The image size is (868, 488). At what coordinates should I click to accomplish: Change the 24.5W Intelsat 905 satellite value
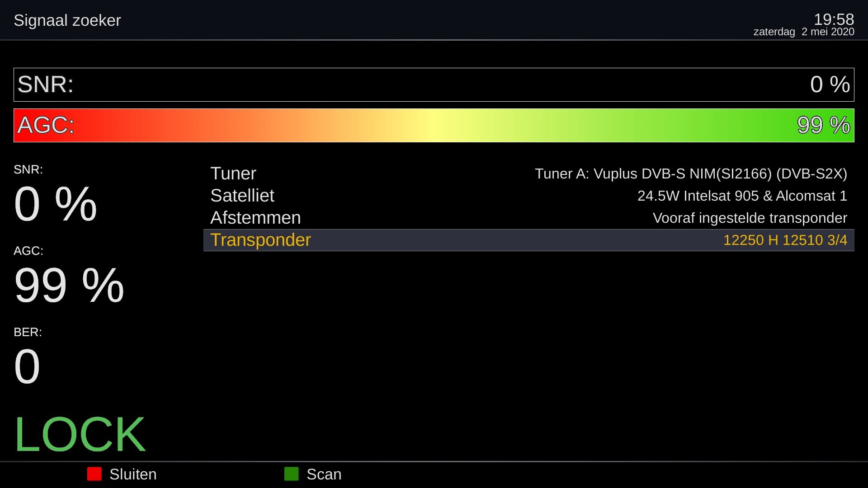point(742,196)
